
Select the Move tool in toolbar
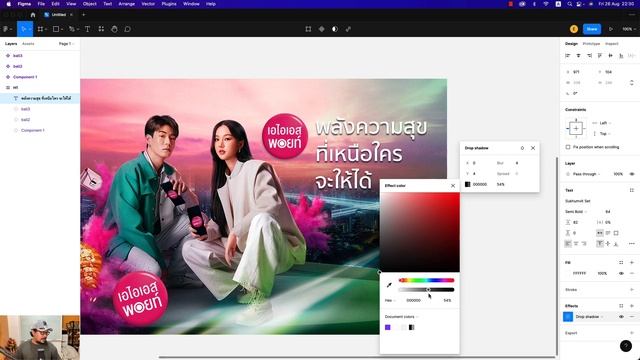coord(24,29)
